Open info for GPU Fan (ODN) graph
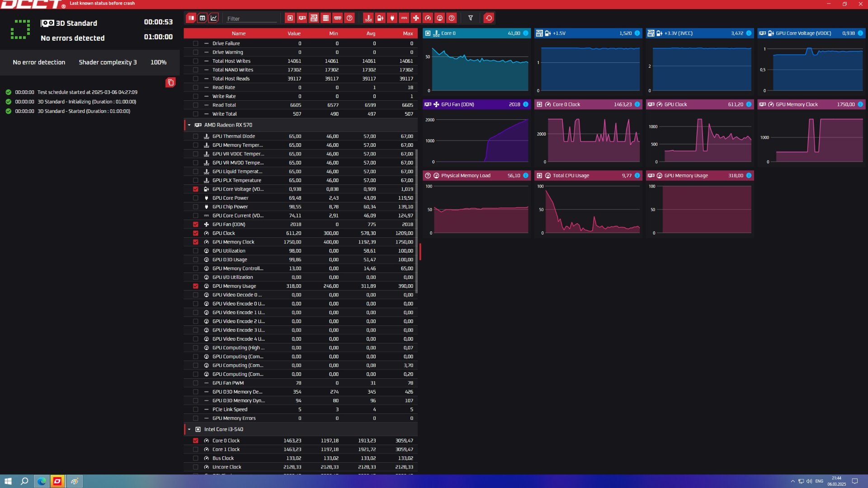 (526, 104)
